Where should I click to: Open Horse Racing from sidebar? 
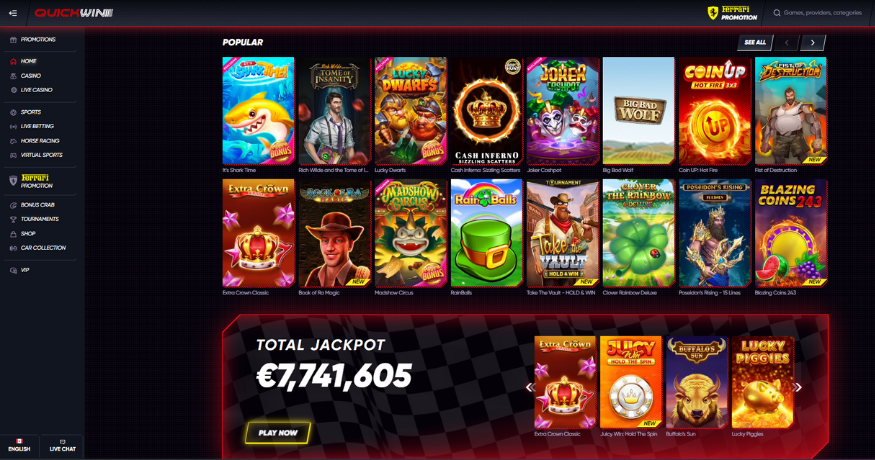39,141
